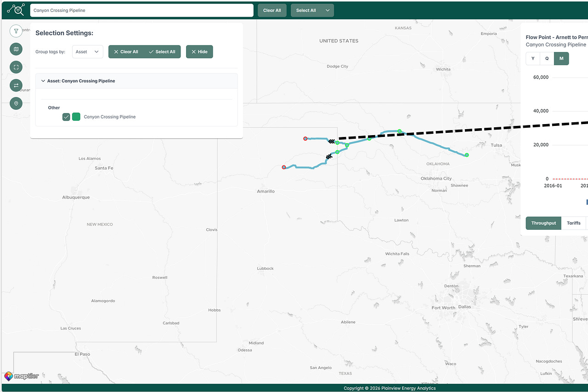Screen dimensions: 588x392
Task: Click the Canyon Crossing Pipeline search field
Action: (x=141, y=11)
